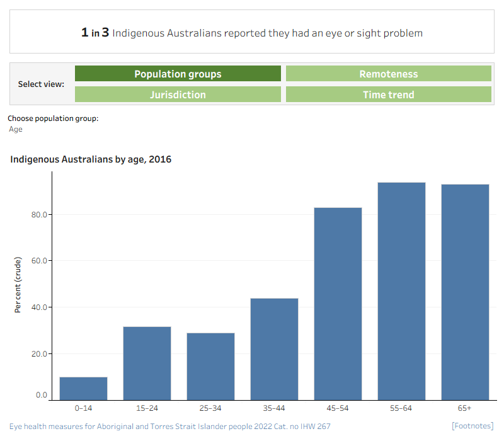Click the 20.0 axis tick label
The width and height of the screenshot is (504, 441).
[39, 354]
